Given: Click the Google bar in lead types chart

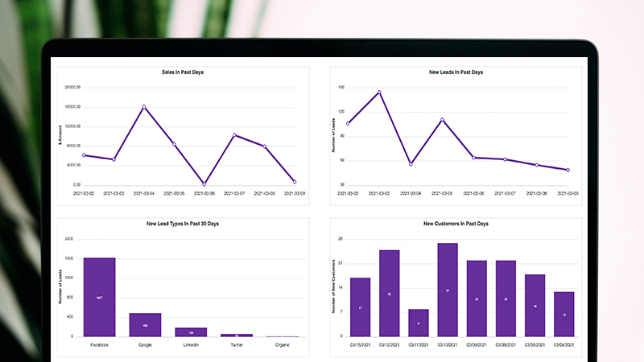Looking at the screenshot, I should 146,325.
